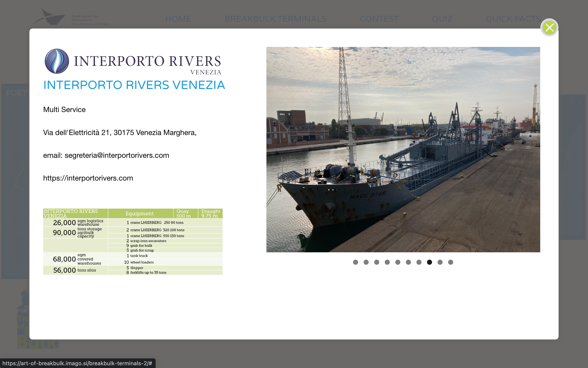The width and height of the screenshot is (588, 368).
Task: Open the https://interportorivers.com link
Action: 88,178
